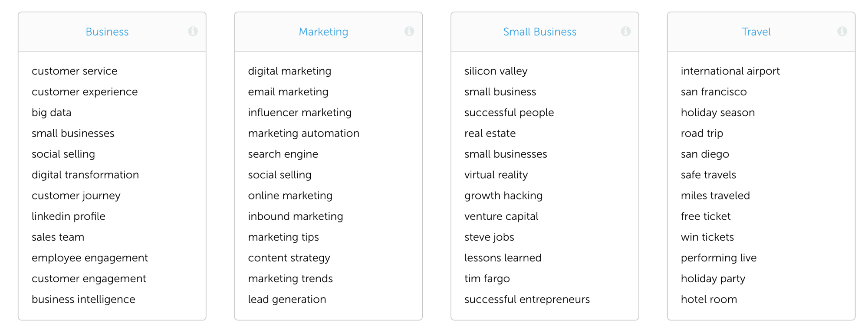
Task: Open the Marketing category heading
Action: [x=323, y=32]
